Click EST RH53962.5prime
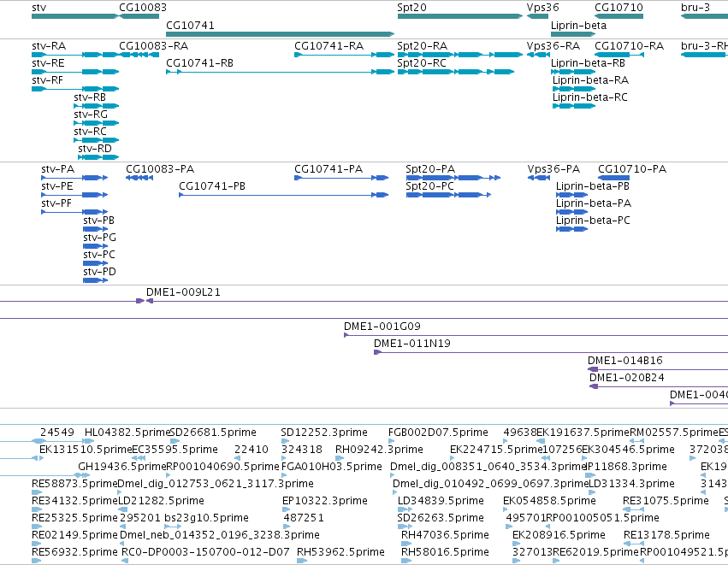The width and height of the screenshot is (728, 565). point(302,561)
